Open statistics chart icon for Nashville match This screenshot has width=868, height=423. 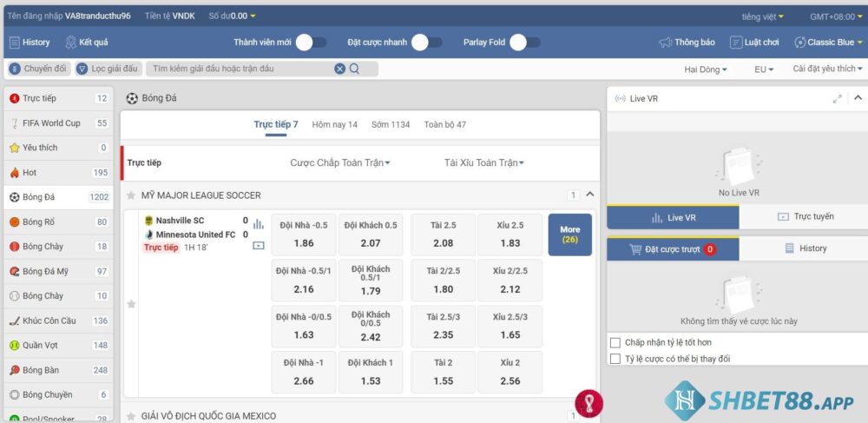[258, 224]
